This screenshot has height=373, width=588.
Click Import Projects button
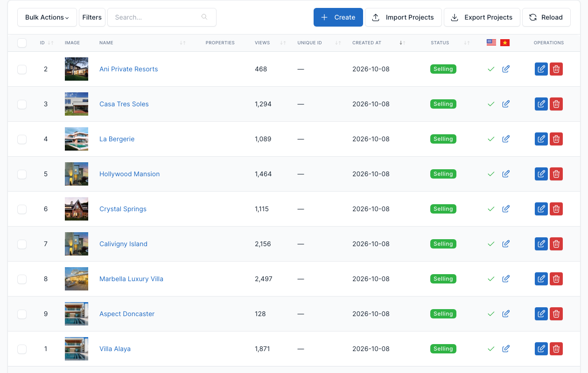[403, 17]
